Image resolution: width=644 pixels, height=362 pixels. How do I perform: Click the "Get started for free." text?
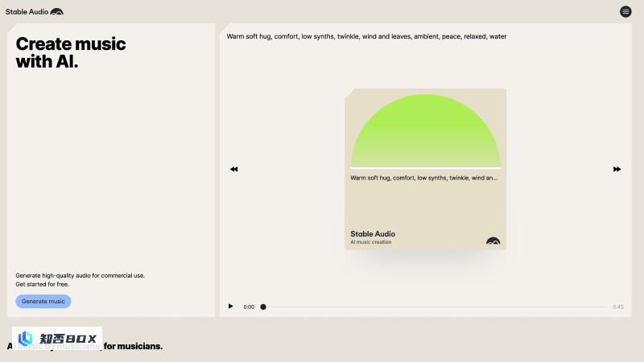pyautogui.click(x=43, y=284)
